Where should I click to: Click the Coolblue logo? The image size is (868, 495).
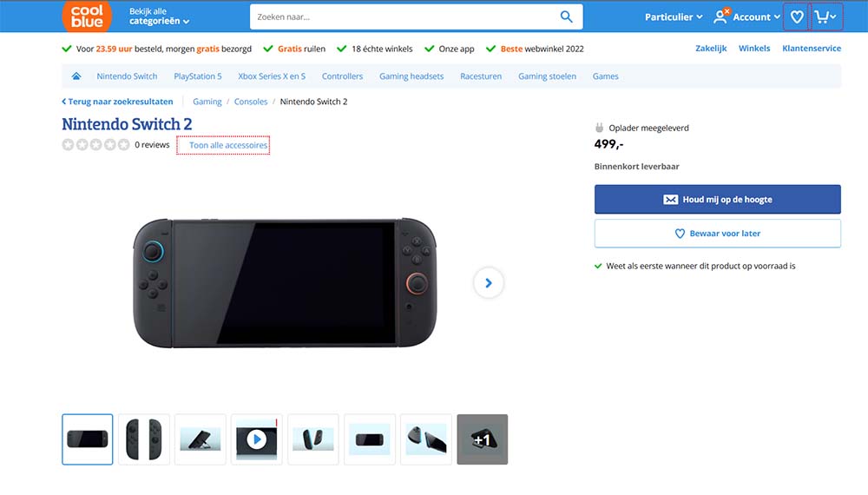coord(87,16)
